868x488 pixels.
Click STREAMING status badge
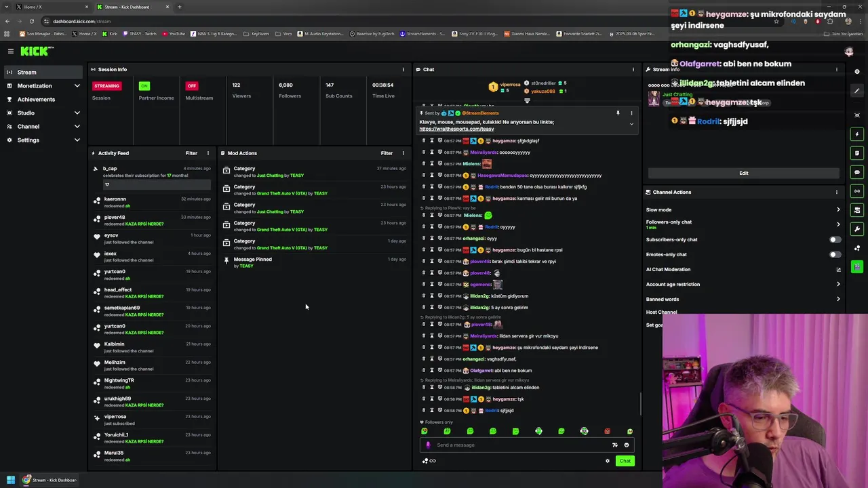pos(106,86)
